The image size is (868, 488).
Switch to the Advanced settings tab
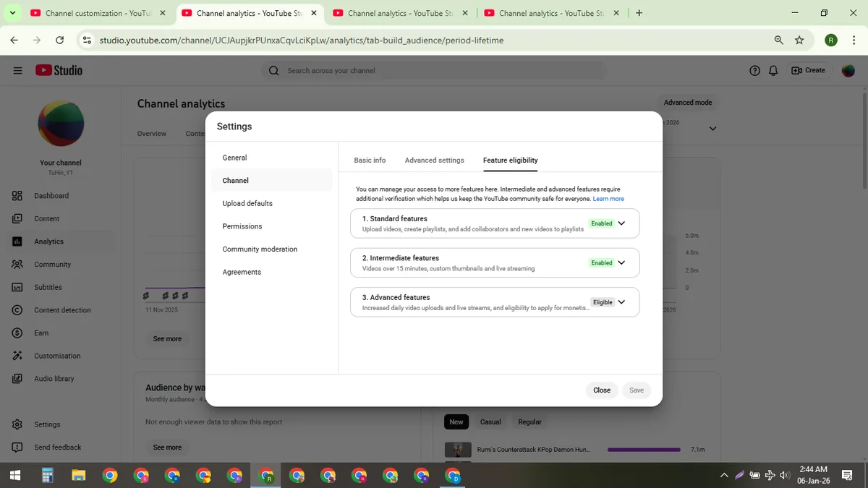434,160
